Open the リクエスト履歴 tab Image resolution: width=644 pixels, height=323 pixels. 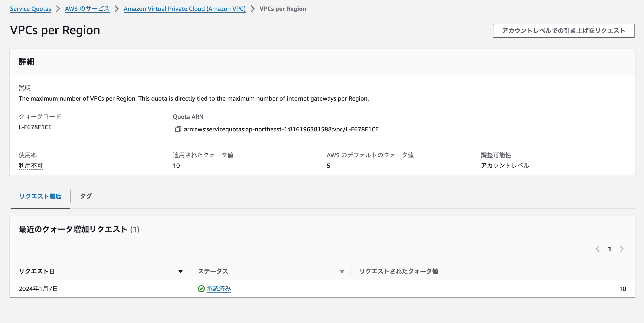(x=40, y=196)
